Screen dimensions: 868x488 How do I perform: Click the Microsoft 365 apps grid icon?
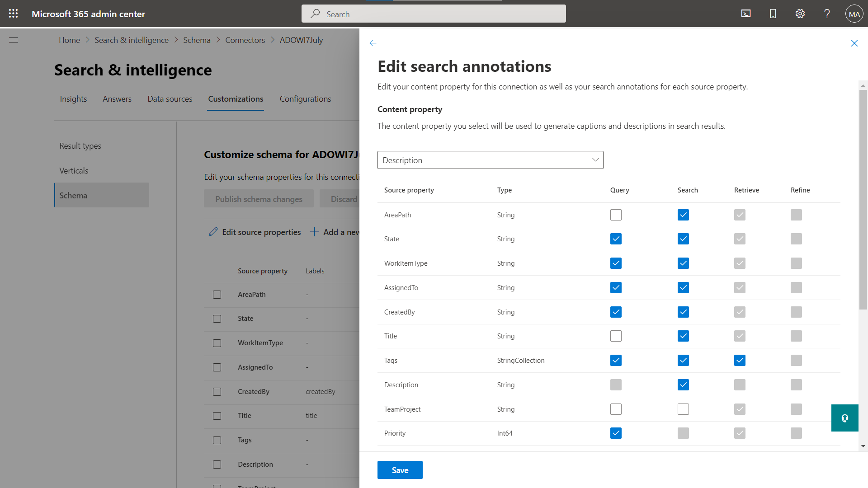[x=13, y=13]
